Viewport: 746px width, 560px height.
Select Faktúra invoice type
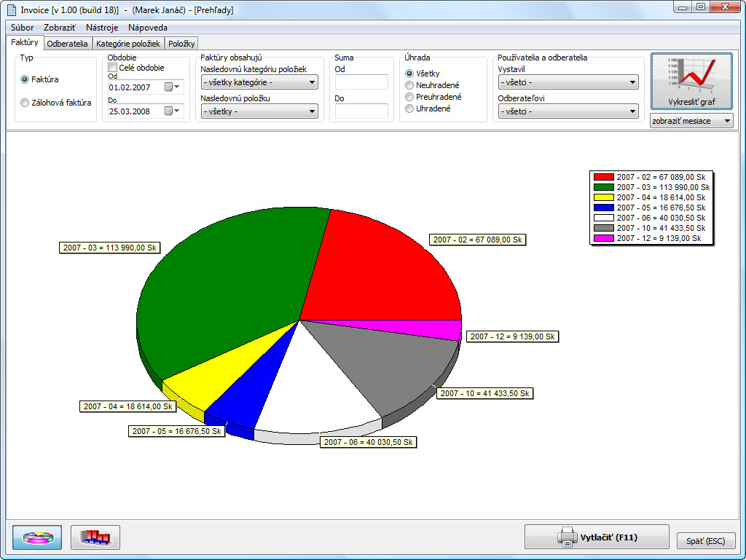[x=25, y=79]
